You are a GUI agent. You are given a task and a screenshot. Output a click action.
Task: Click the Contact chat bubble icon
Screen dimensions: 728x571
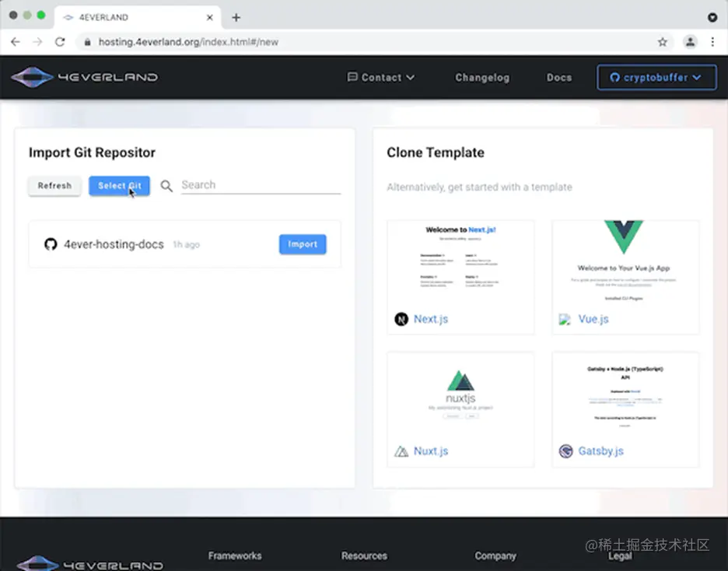[352, 77]
